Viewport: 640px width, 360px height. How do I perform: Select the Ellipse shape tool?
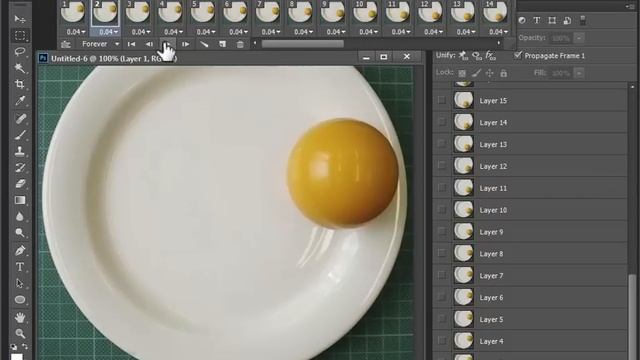[x=20, y=300]
